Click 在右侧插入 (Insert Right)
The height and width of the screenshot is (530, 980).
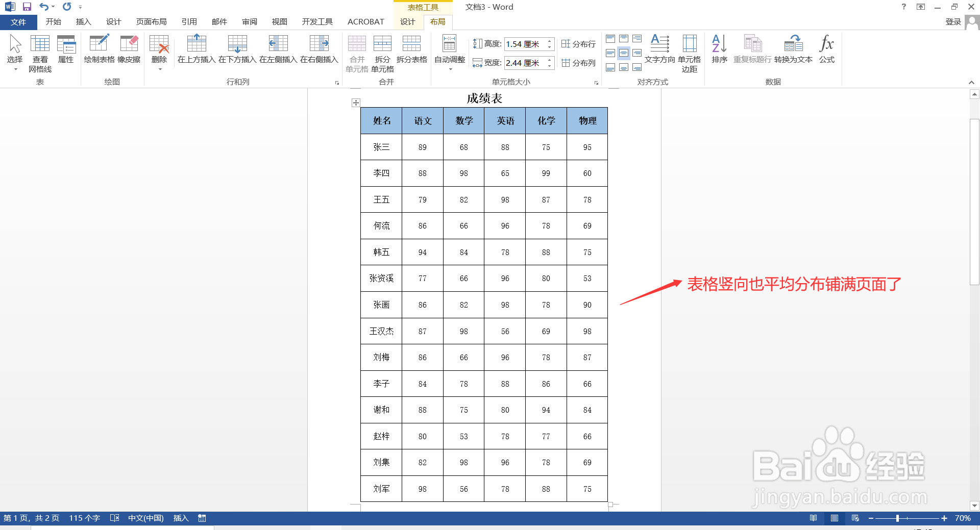pos(319,49)
